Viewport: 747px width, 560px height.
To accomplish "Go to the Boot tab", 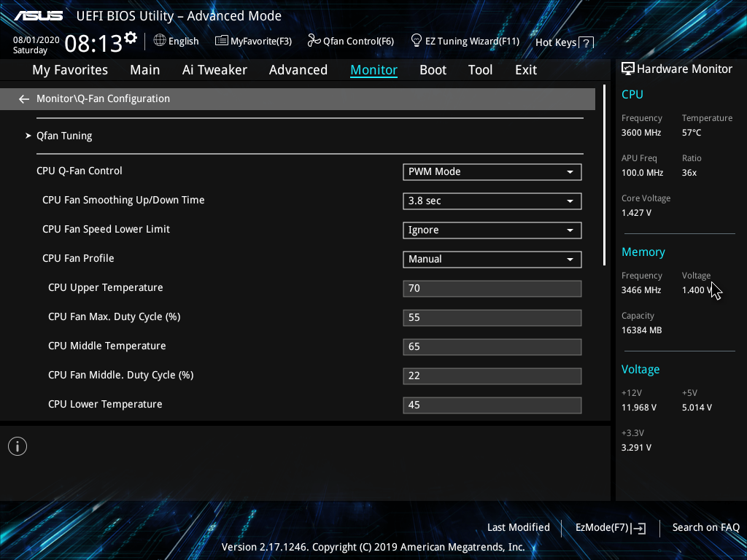I will point(433,70).
